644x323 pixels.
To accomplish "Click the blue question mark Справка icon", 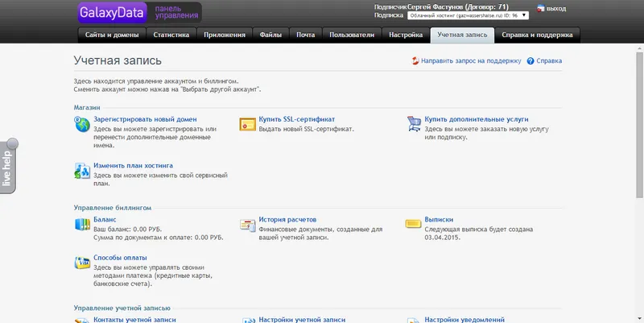I will [530, 61].
